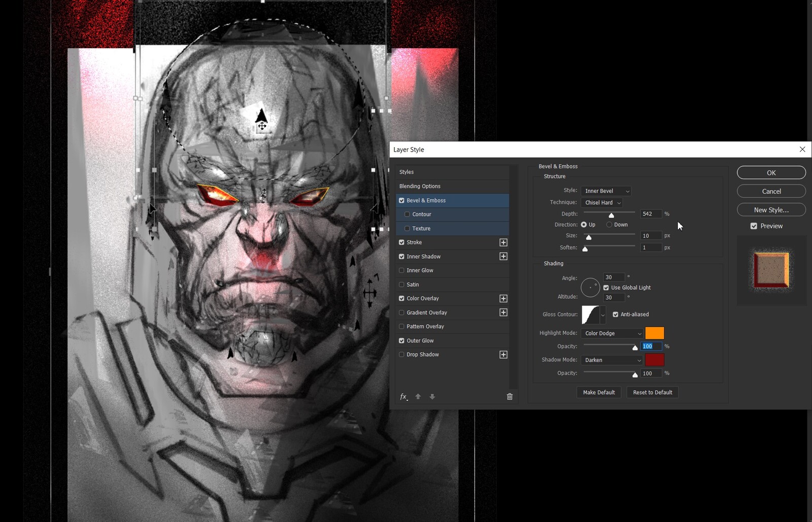
Task: Click the Altitude value field
Action: click(x=614, y=298)
